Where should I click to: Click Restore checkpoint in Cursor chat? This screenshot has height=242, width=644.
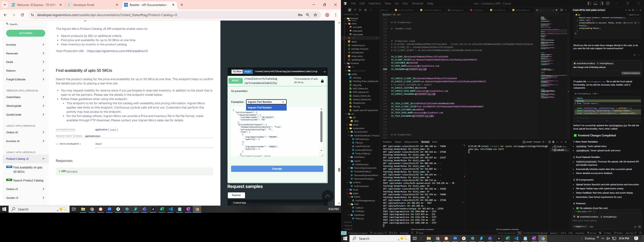[x=631, y=73]
